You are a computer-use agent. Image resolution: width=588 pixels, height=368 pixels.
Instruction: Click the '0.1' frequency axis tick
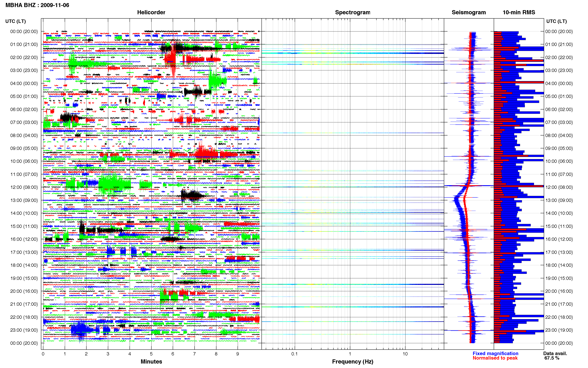pyautogui.click(x=295, y=354)
